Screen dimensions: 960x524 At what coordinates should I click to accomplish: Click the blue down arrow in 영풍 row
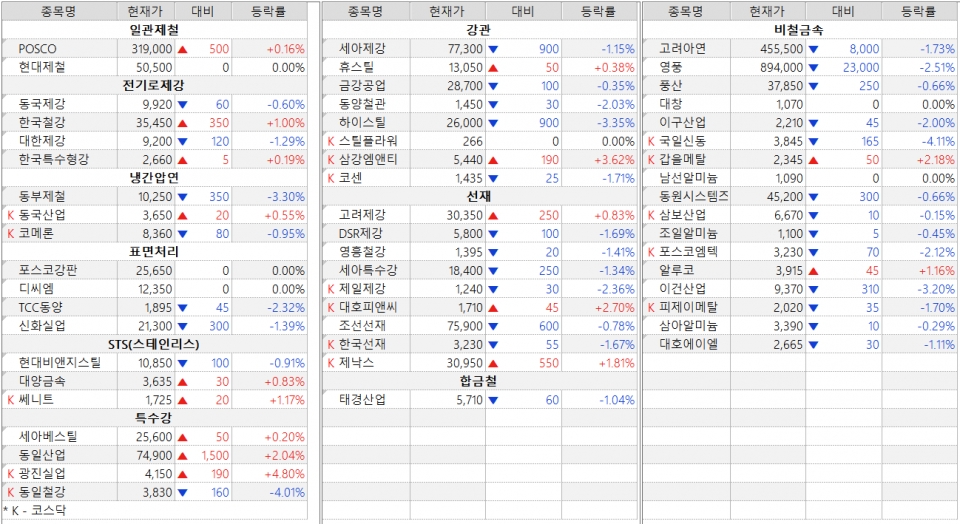point(813,67)
